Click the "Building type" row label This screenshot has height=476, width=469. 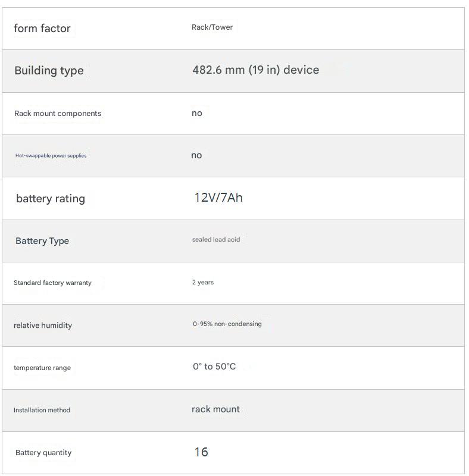tap(49, 71)
